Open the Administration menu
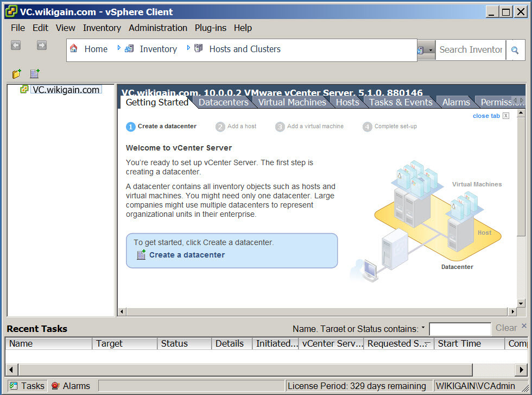The image size is (532, 395). point(158,28)
